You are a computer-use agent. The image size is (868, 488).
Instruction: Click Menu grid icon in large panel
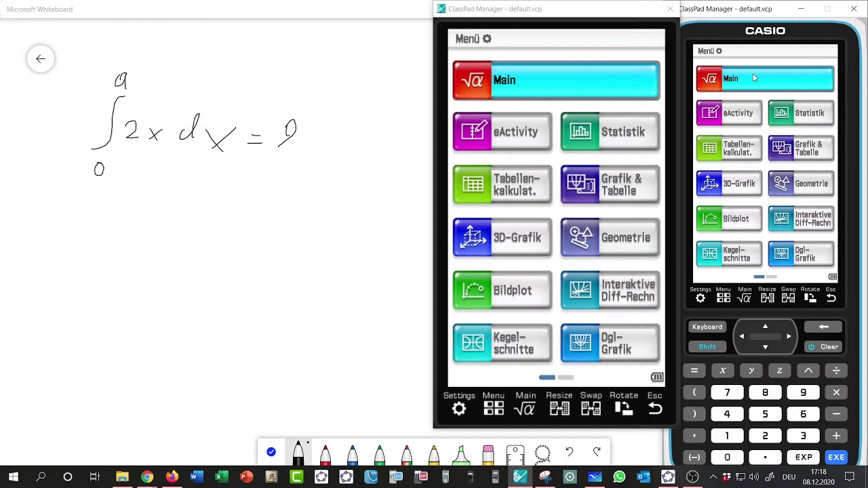(x=494, y=409)
